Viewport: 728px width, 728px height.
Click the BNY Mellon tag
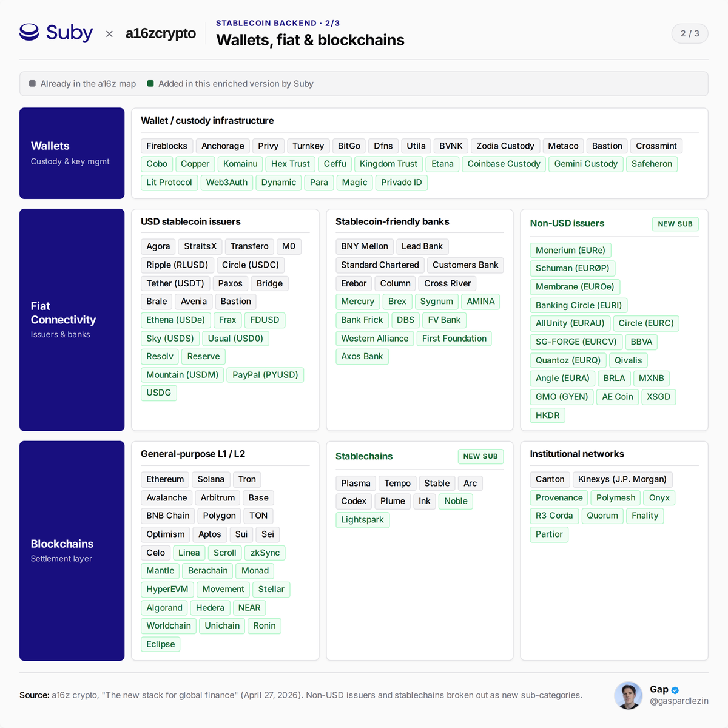[365, 246]
